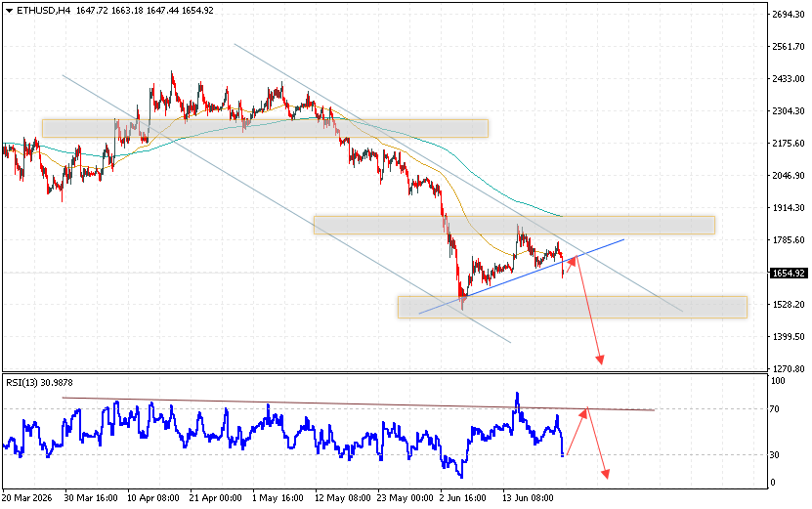Select the grey resistance zone near 1840
The image size is (812, 509).
point(514,226)
